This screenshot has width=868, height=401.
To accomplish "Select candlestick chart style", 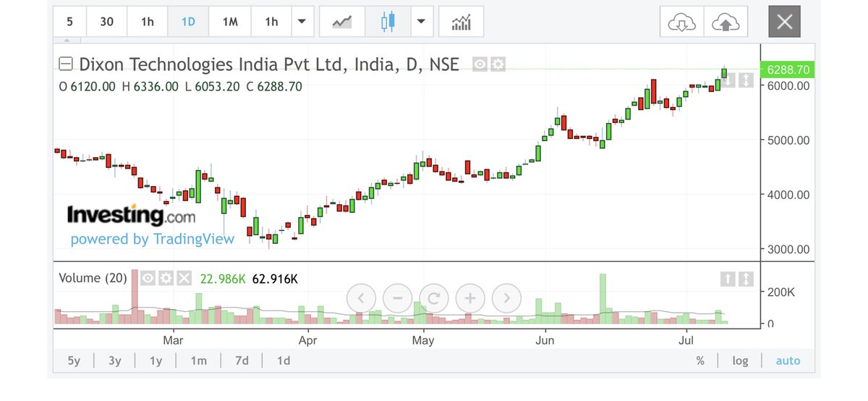I will coord(388,22).
